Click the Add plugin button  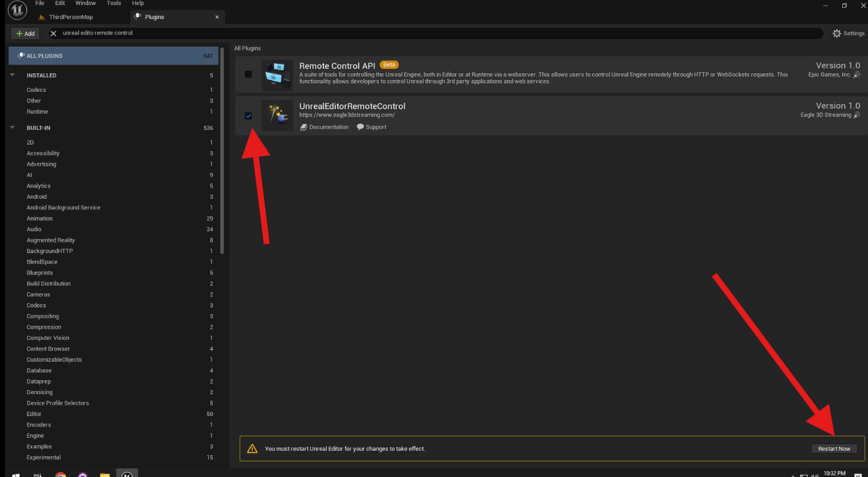(25, 34)
